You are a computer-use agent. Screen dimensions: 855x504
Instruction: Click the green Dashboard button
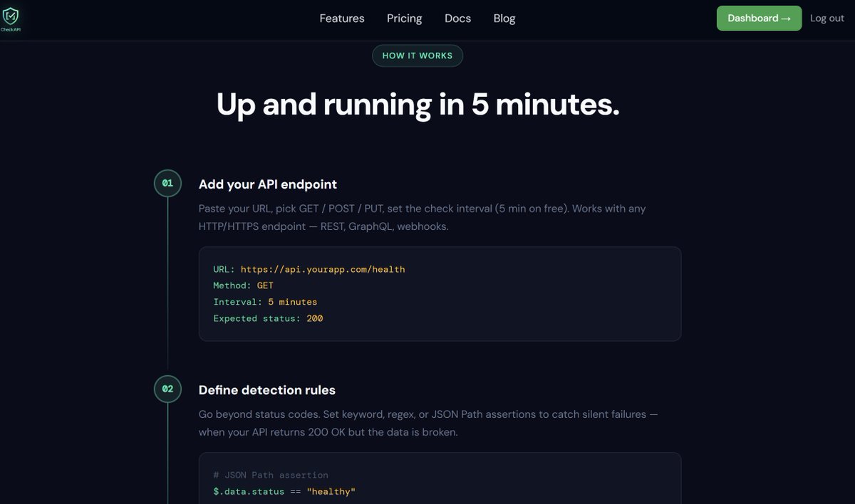click(x=759, y=19)
